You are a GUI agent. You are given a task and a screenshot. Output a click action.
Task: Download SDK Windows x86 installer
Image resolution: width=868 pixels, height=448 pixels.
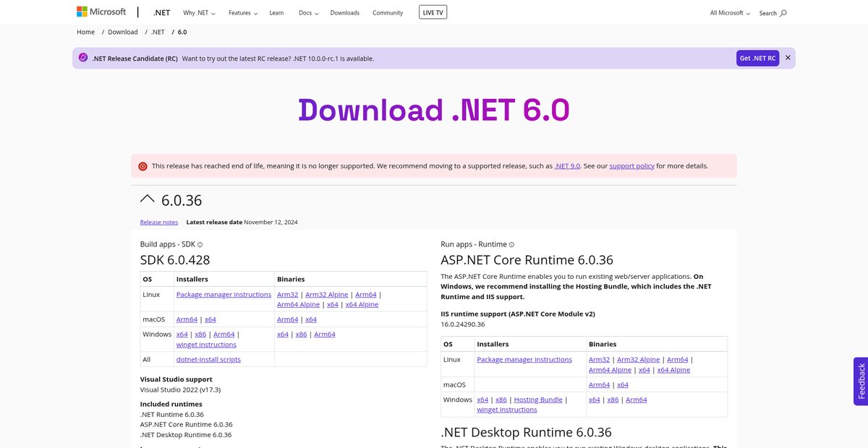[201, 335]
